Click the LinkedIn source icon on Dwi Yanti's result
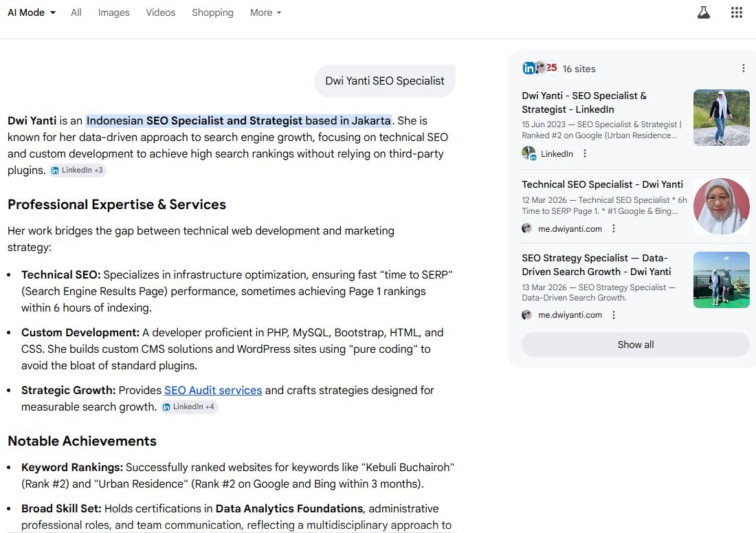 (527, 153)
